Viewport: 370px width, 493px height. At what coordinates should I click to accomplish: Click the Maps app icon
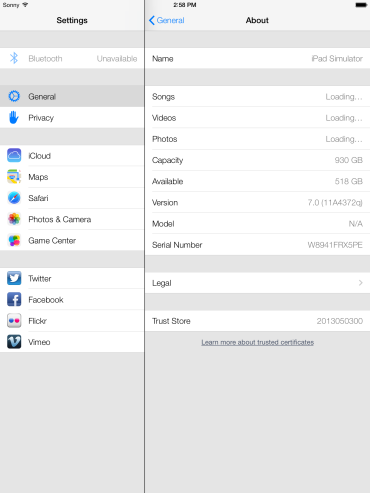[x=14, y=177]
